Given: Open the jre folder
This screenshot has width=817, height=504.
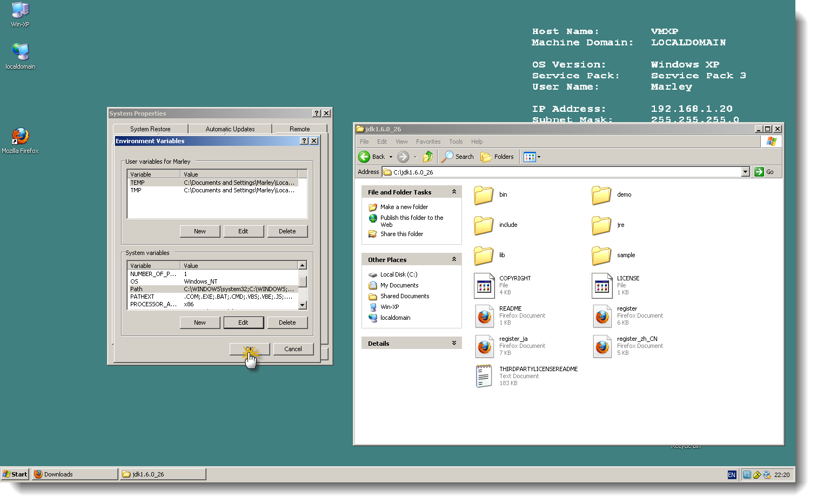Looking at the screenshot, I should tap(601, 226).
